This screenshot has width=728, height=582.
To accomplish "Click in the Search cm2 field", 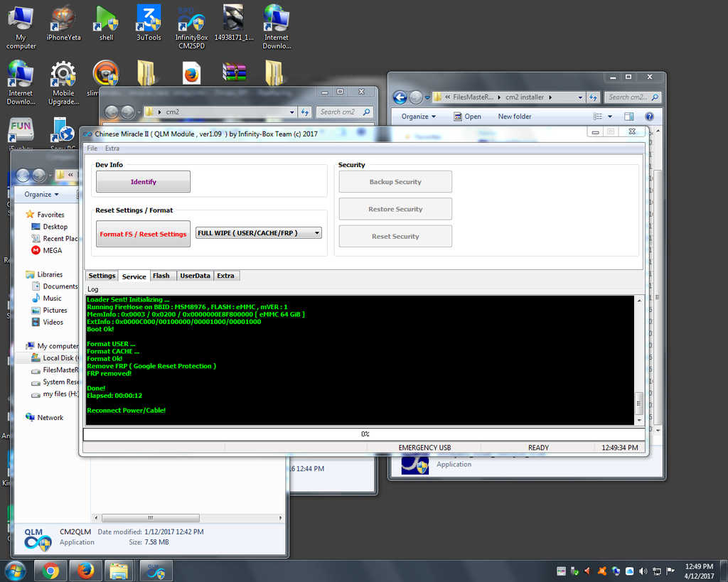I will (x=339, y=112).
